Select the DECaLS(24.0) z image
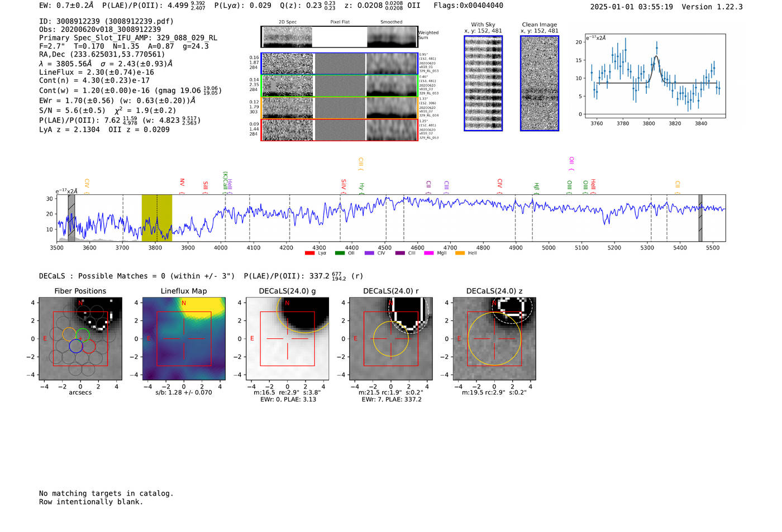This screenshot has width=782, height=532. point(494,339)
